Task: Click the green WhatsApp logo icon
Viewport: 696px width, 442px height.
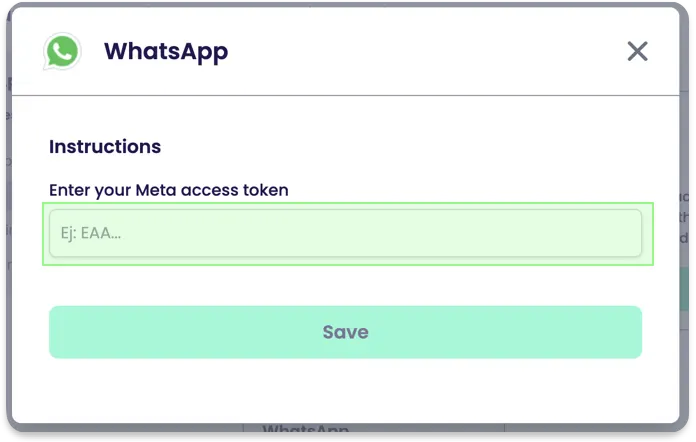Action: [x=62, y=51]
